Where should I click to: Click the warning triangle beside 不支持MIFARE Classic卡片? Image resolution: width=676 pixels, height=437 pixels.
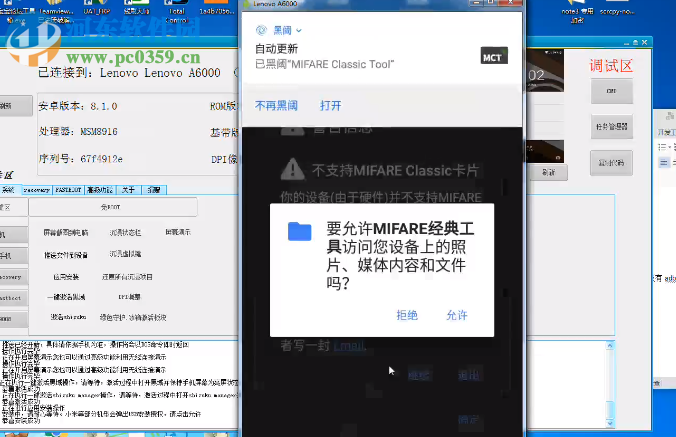click(x=293, y=169)
